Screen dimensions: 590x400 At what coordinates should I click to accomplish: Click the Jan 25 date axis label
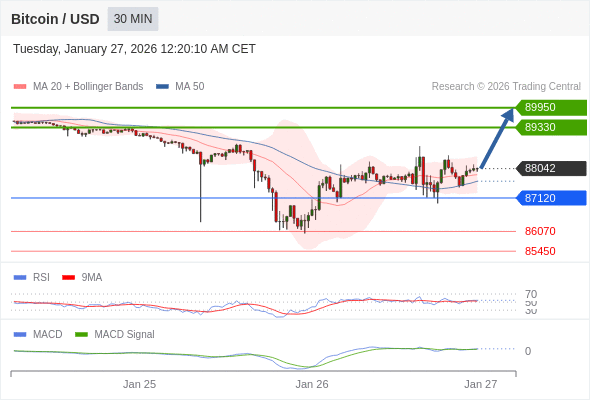[139, 384]
